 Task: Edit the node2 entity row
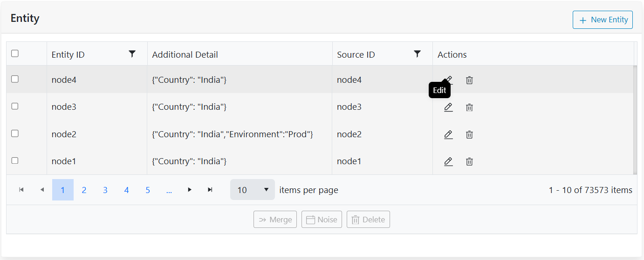[448, 134]
